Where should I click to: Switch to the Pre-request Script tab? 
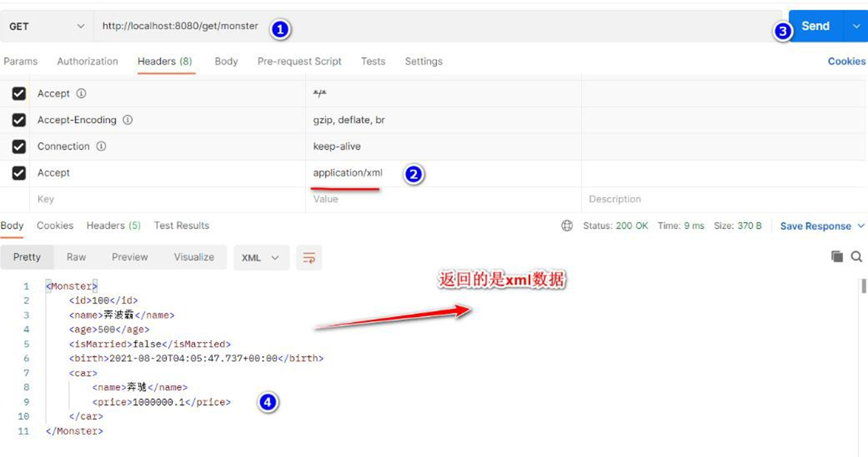[x=299, y=61]
